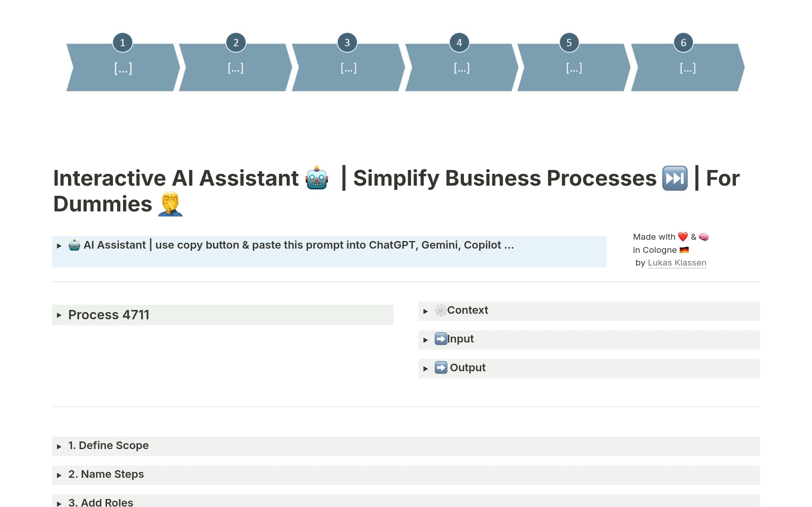Click step 6 number badge
Screen dimensions: 812x507
point(683,43)
